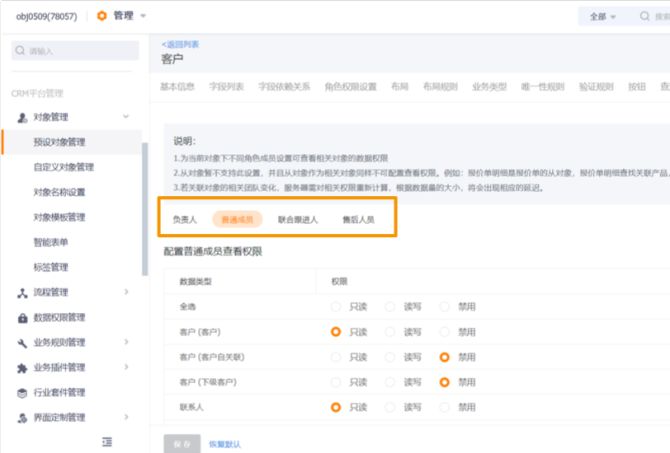Click the sidebar search input field
Viewport: 670px width, 453px height.
click(75, 50)
